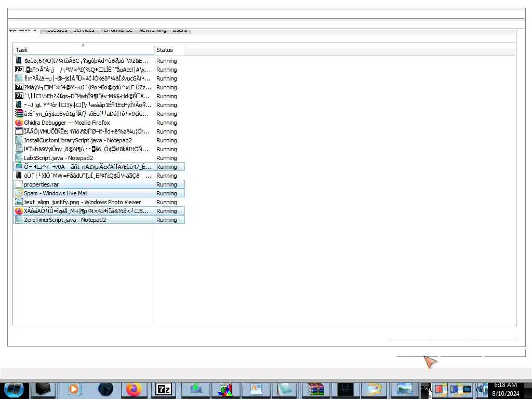This screenshot has height=399, width=532.
Task: Switch to the Processes tab
Action: (x=55, y=31)
